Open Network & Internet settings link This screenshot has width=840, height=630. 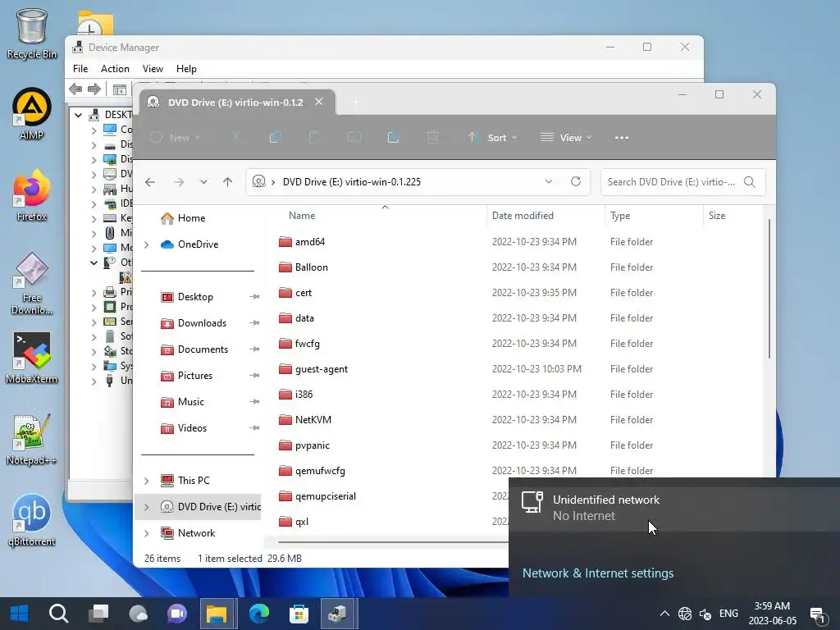(598, 573)
